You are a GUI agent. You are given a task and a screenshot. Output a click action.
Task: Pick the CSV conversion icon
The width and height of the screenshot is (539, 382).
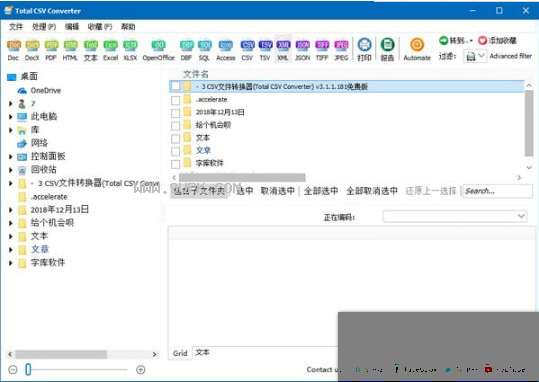[x=247, y=50]
